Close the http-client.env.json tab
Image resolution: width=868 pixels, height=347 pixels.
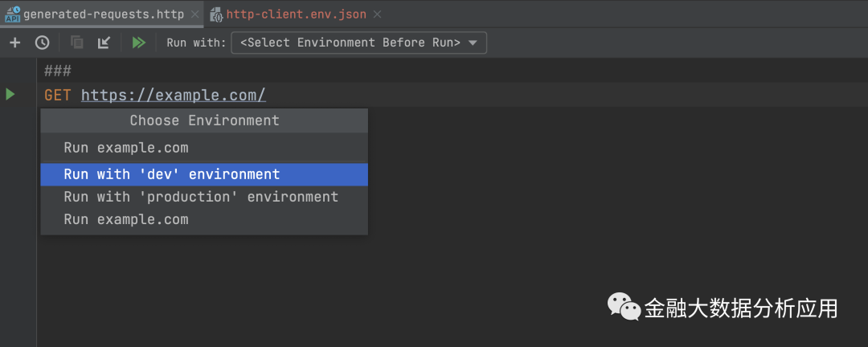click(x=378, y=14)
